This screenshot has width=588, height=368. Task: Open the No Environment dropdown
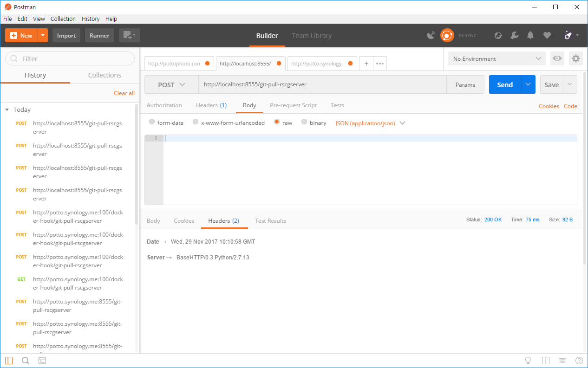click(497, 58)
